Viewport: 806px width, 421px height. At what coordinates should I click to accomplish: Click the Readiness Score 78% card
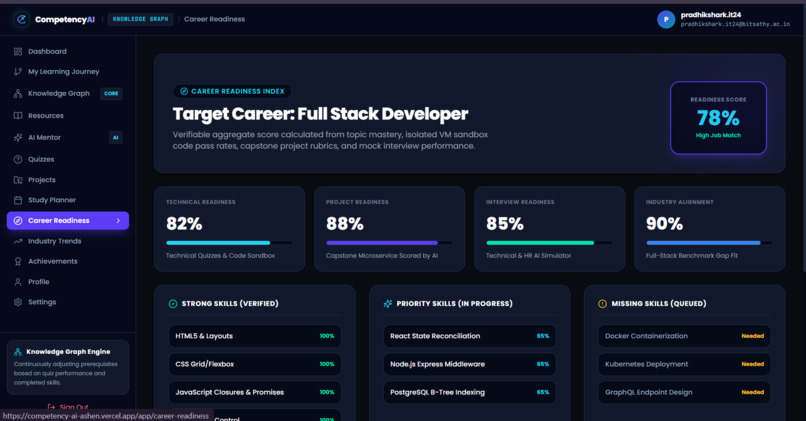point(718,118)
